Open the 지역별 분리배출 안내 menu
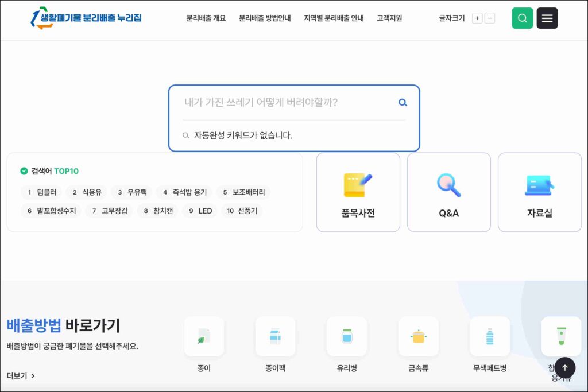Image resolution: width=588 pixels, height=392 pixels. click(334, 18)
